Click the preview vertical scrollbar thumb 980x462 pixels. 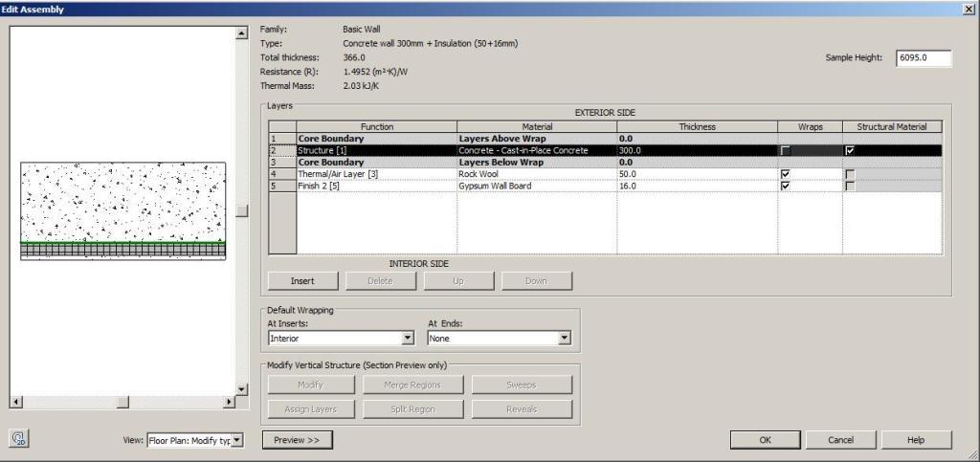coord(242,210)
